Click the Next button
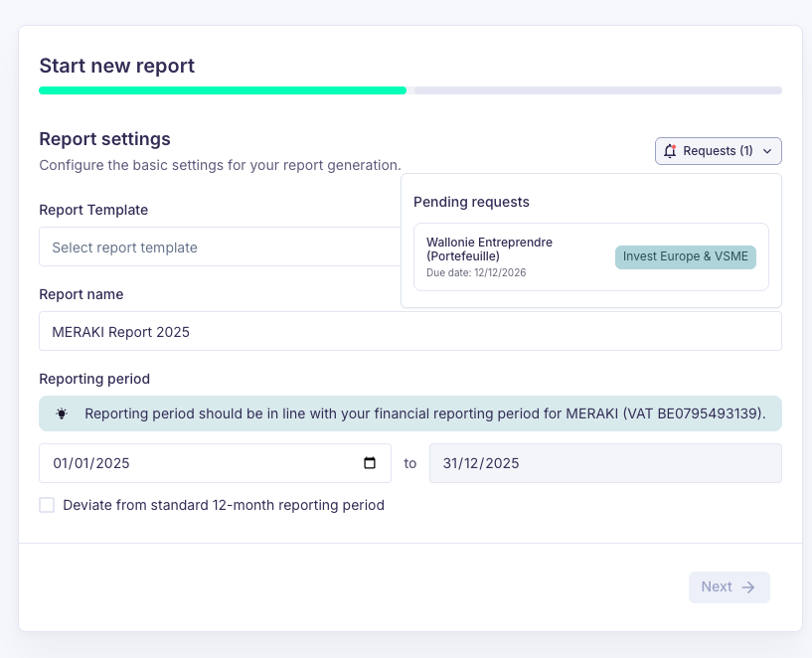The image size is (812, 658). 729,586
